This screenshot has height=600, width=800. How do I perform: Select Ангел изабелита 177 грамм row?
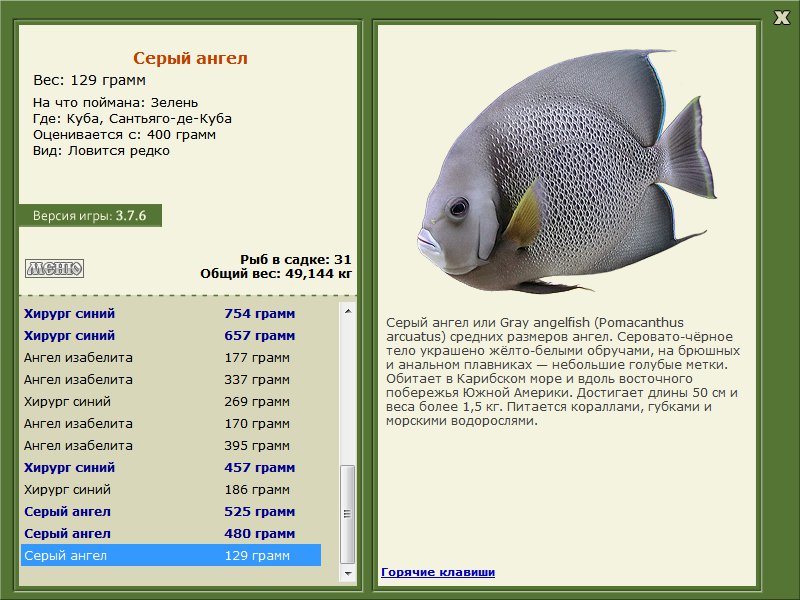point(170,358)
